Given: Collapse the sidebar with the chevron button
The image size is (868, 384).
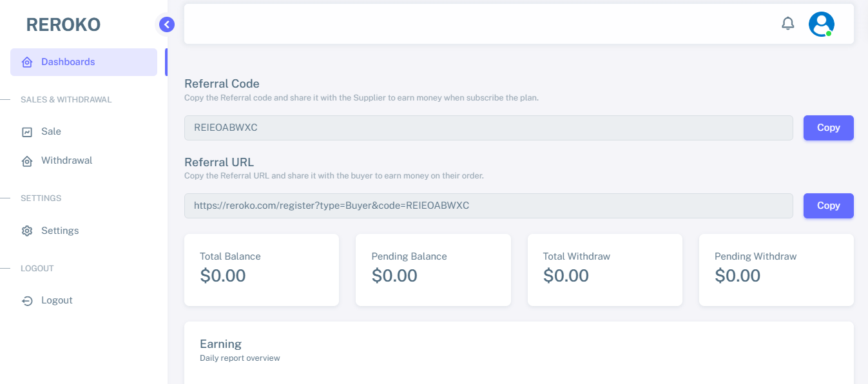Looking at the screenshot, I should point(166,24).
